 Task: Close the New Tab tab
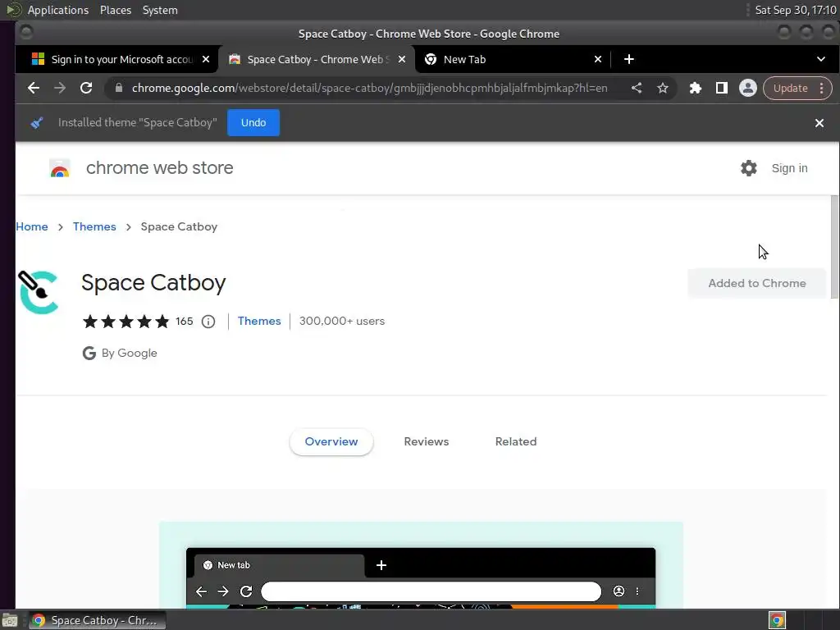click(598, 59)
